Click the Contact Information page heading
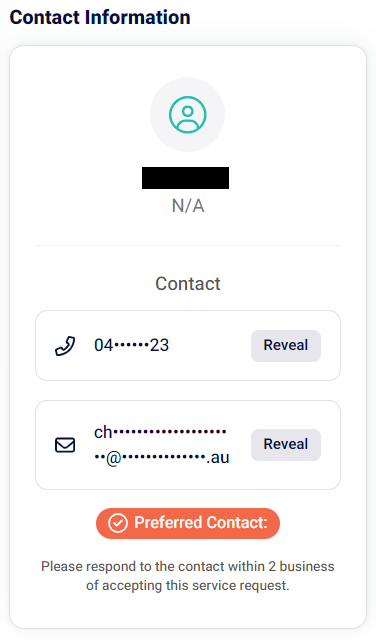Image resolution: width=376 pixels, height=640 pixels. (100, 18)
